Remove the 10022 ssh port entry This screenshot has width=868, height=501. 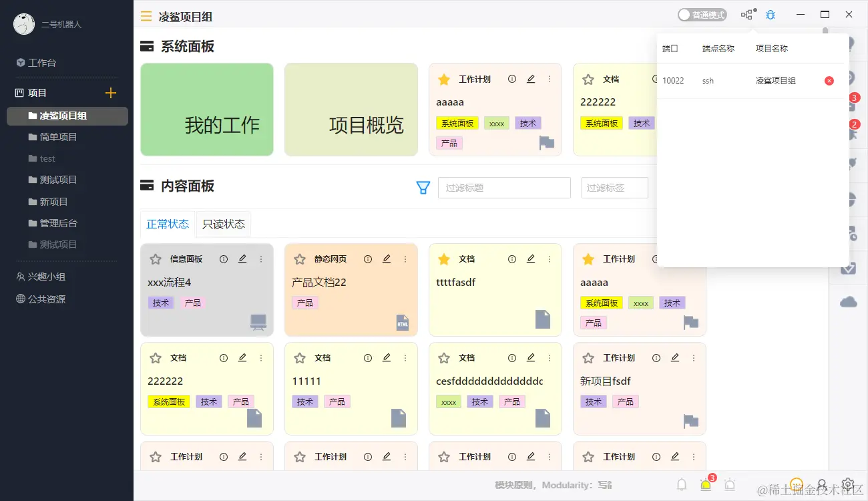pos(829,81)
